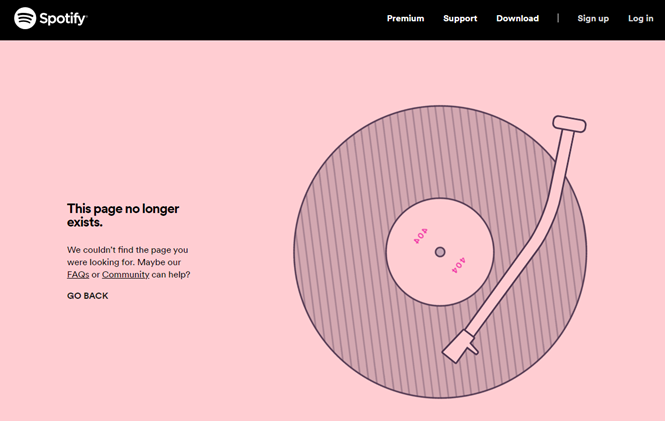665x421 pixels.
Task: Click the Spotify logo in the header
Action: coord(51,18)
